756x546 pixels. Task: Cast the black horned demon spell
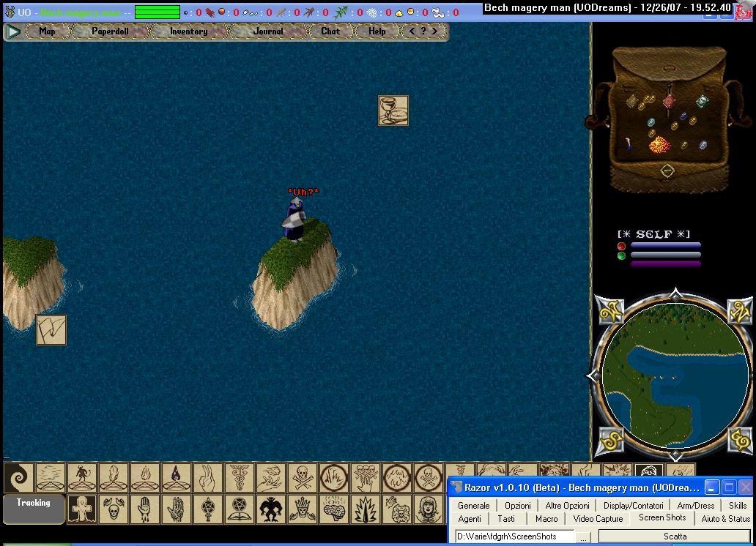(x=271, y=509)
